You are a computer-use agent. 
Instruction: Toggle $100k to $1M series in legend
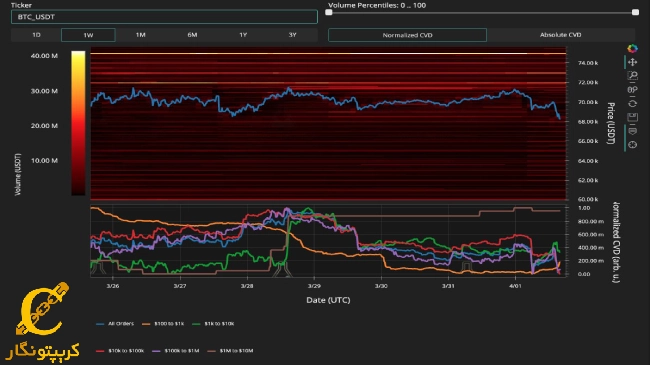176,351
